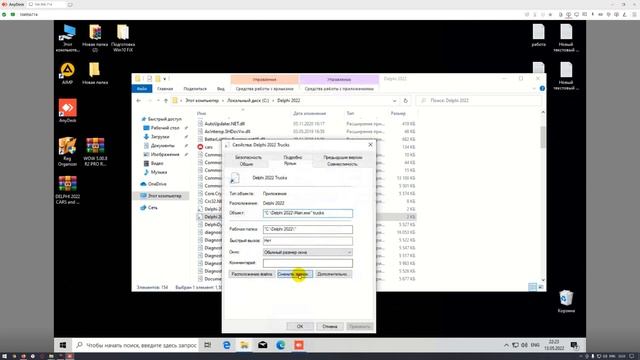The image size is (640, 360).
Task: Open address bar history dropdown
Action: 394,100
